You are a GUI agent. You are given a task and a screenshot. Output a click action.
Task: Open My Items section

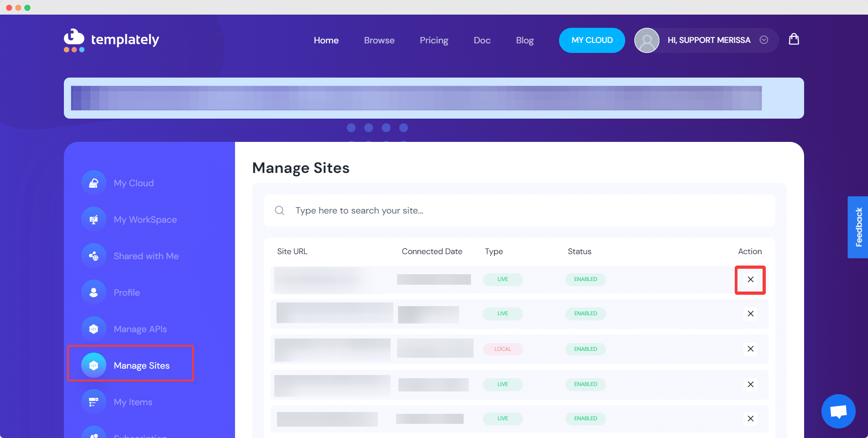(133, 402)
